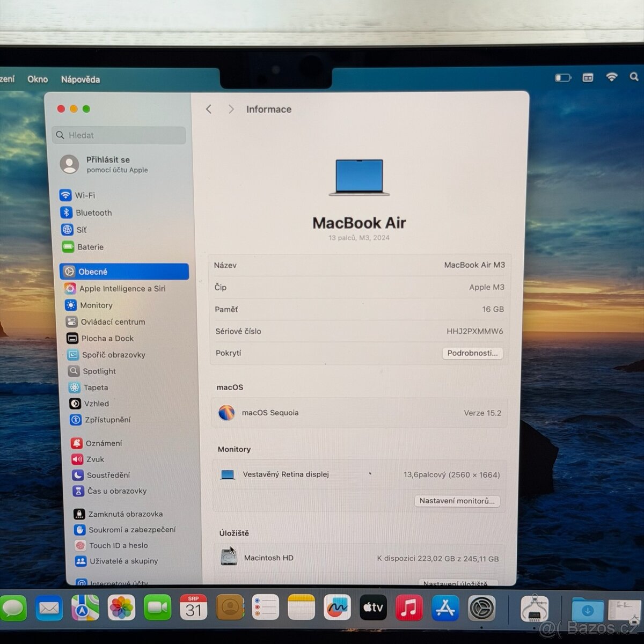This screenshot has width=644, height=644.
Task: Open Mail from the Dock
Action: [x=49, y=608]
